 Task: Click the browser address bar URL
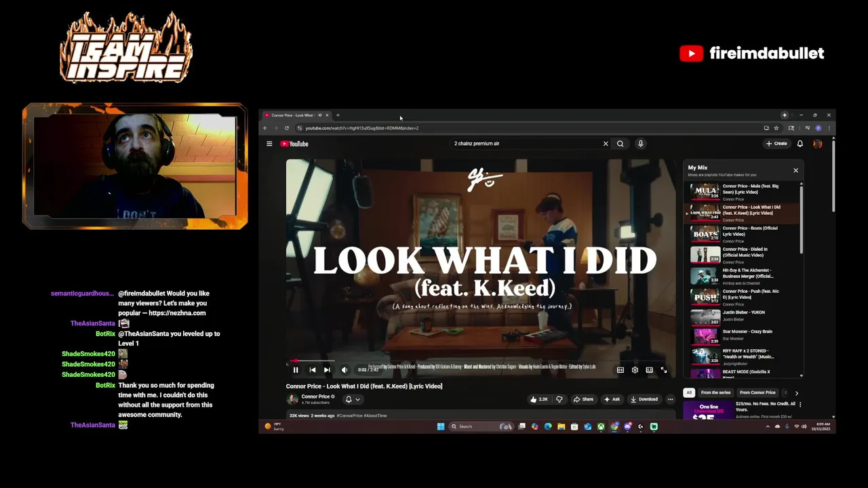coord(361,128)
